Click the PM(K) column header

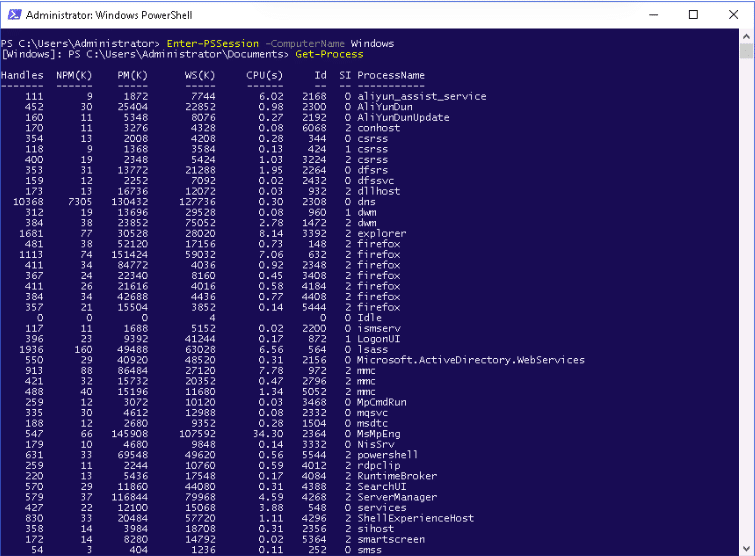click(x=132, y=75)
